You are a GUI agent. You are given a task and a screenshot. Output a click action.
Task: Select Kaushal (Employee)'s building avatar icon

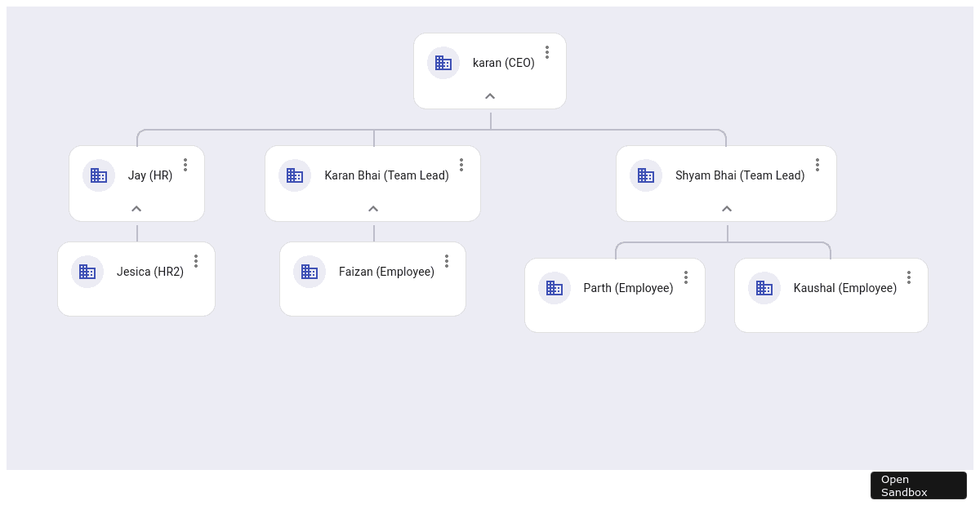[764, 288]
